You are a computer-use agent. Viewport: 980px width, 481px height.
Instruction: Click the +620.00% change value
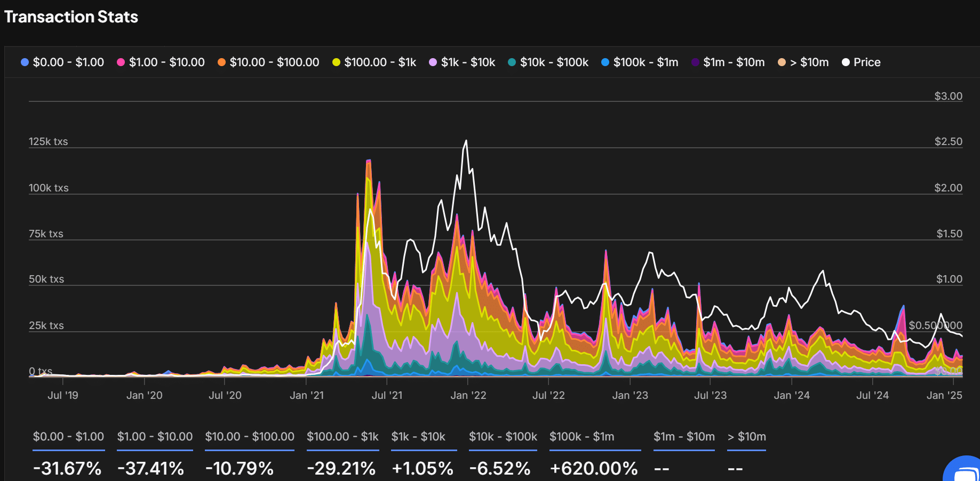pos(594,468)
